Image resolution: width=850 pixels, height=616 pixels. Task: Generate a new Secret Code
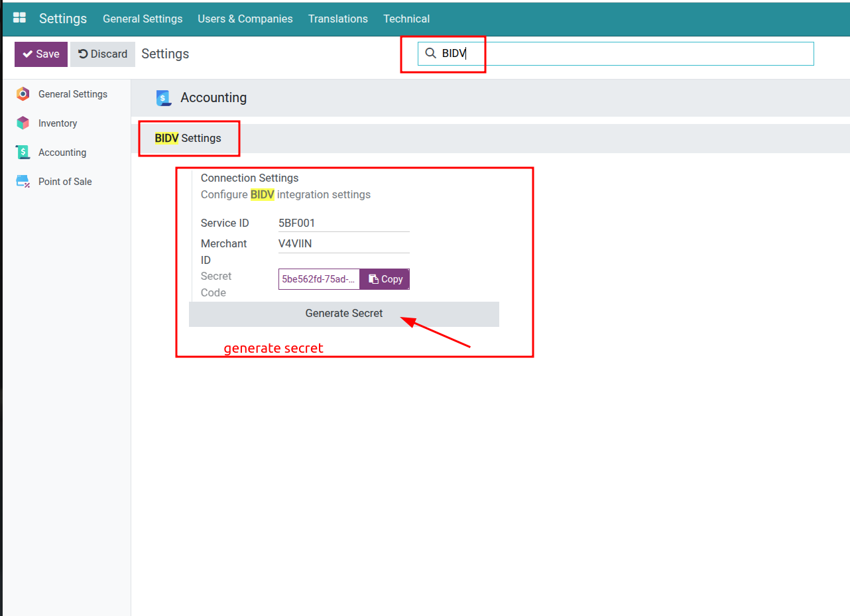click(344, 313)
